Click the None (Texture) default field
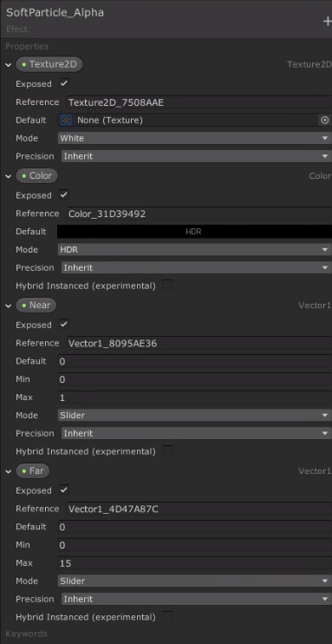Screen dimensions: 332x644 (x=188, y=121)
